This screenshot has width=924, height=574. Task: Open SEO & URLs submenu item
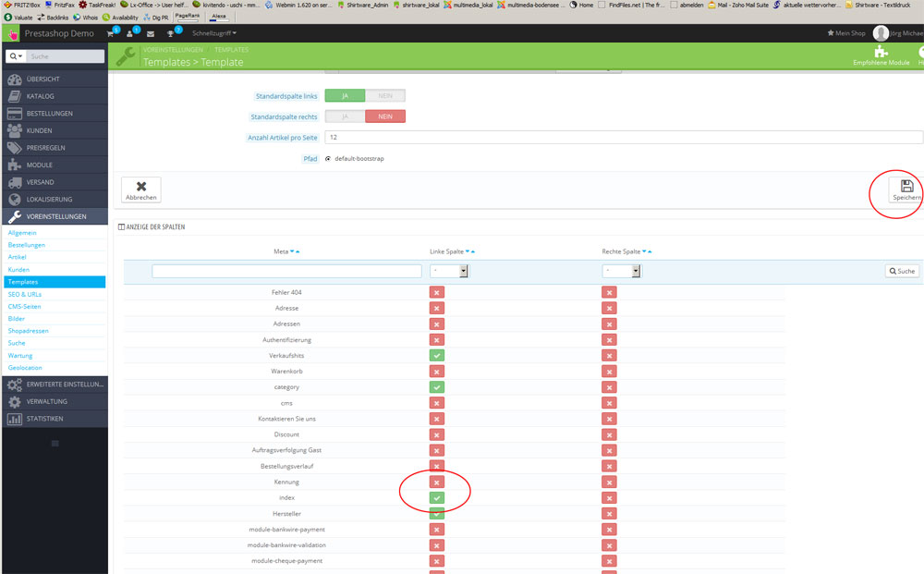tap(25, 294)
